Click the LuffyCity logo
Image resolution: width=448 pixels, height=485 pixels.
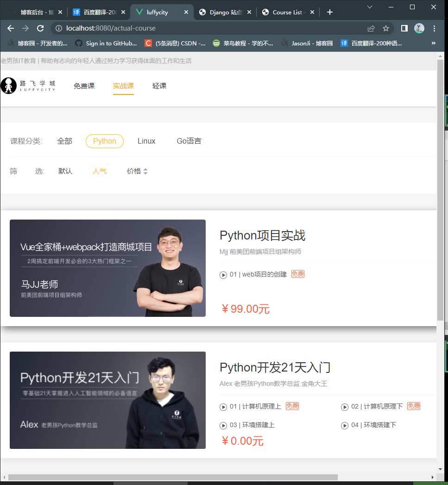tap(28, 86)
